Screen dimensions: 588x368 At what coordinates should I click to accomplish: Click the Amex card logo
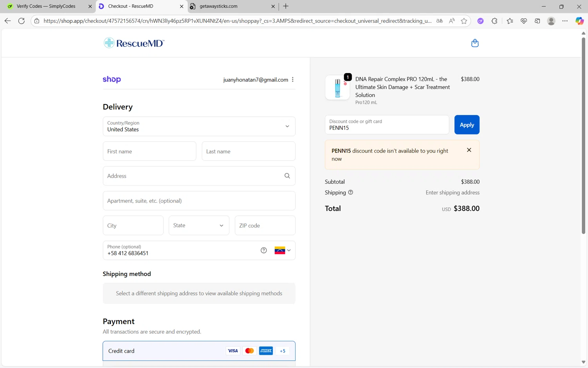point(266,351)
